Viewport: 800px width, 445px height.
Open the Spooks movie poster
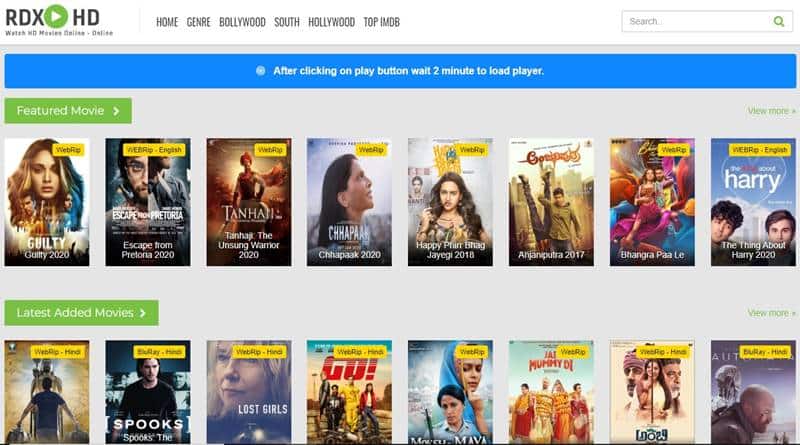pos(148,392)
